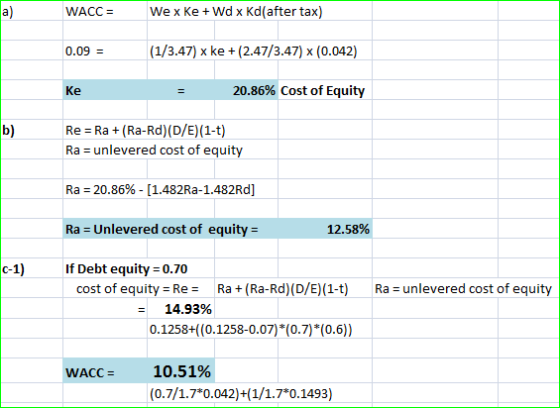The width and height of the screenshot is (560, 408).
Task: Select the far-right 'Ra = unlevered cost of equity' note
Action: tap(463, 289)
